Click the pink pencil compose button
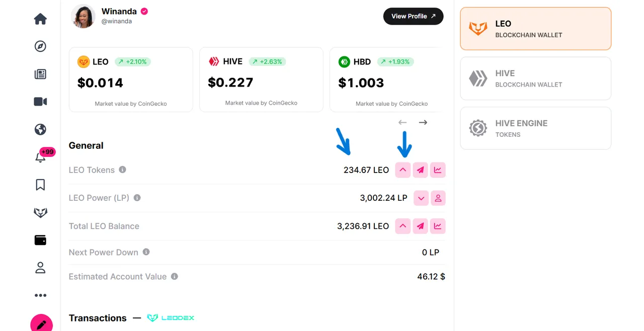Image resolution: width=644 pixels, height=331 pixels. (x=41, y=323)
